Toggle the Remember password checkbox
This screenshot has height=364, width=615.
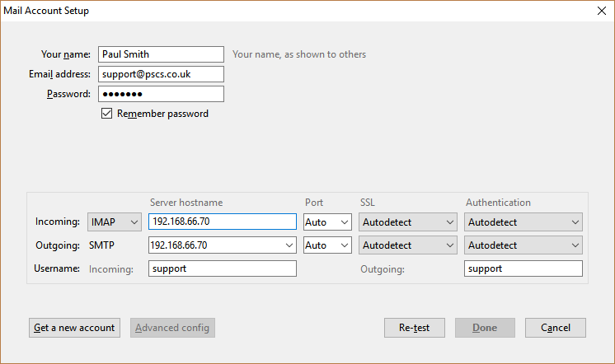click(106, 114)
